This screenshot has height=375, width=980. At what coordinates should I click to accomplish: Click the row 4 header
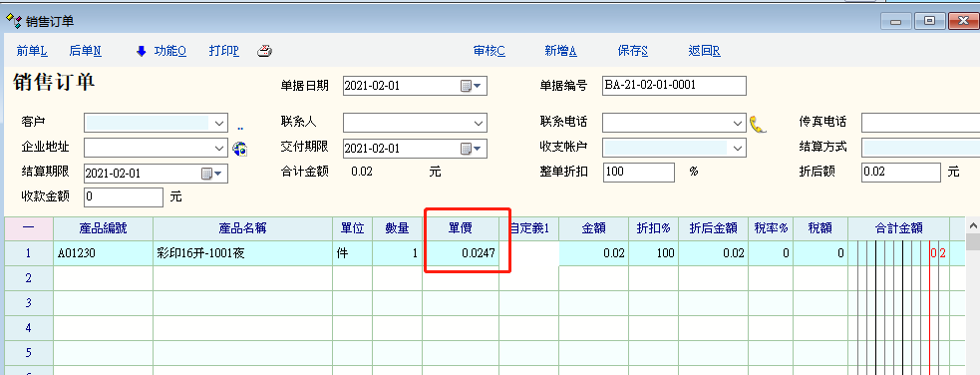tap(29, 327)
